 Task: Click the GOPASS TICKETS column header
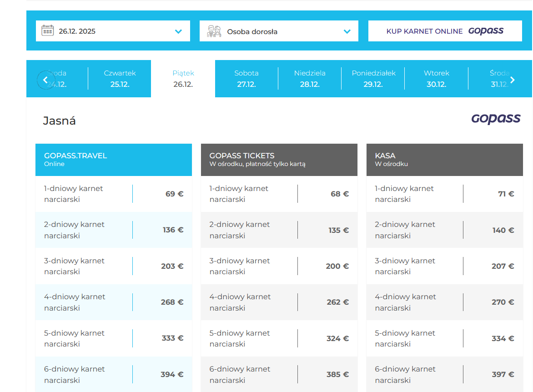(x=279, y=160)
